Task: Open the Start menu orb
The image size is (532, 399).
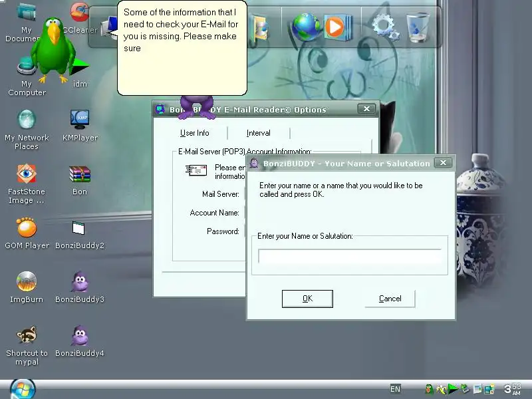Action: [23, 390]
